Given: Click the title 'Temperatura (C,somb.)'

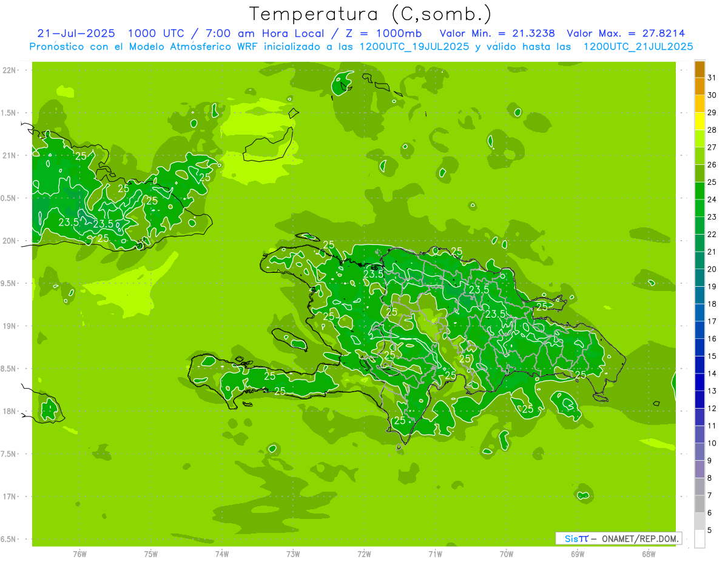Looking at the screenshot, I should [x=370, y=15].
